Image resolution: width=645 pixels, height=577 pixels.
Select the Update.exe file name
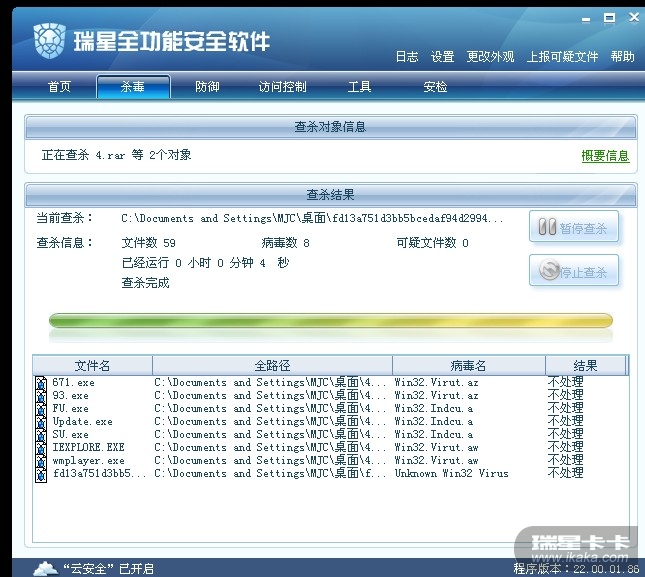click(x=82, y=422)
